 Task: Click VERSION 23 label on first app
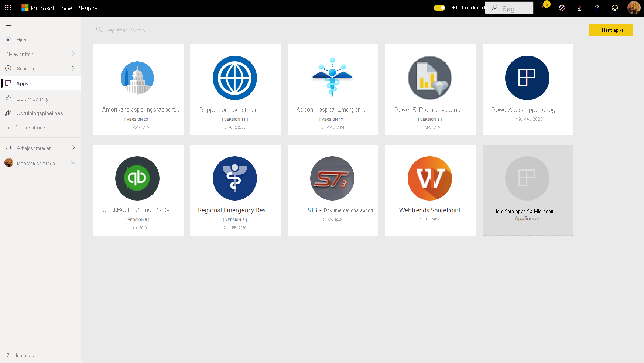point(137,120)
